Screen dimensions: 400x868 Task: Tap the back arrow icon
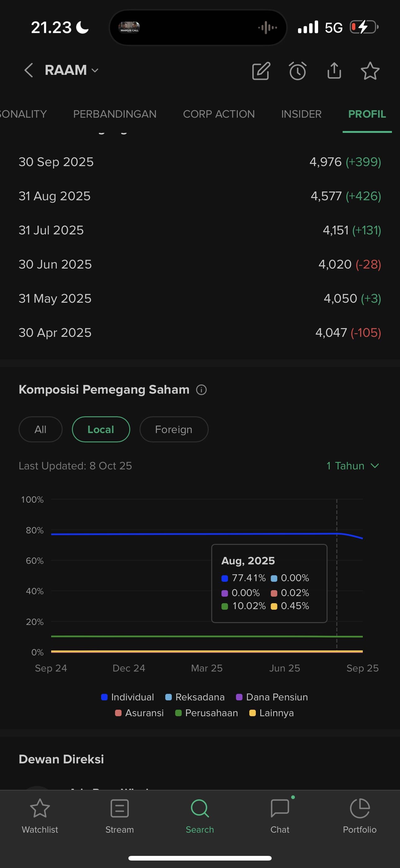pyautogui.click(x=29, y=70)
